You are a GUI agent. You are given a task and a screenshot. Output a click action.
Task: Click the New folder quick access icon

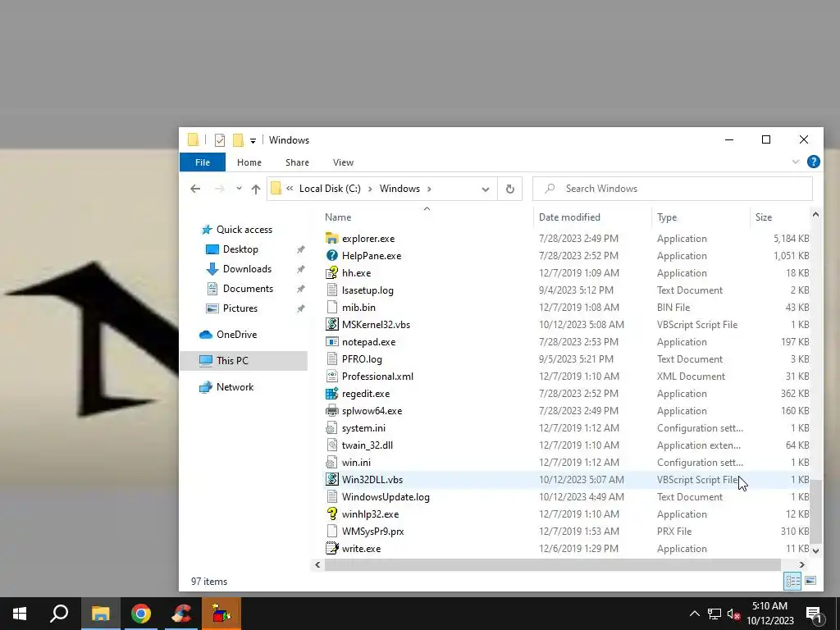tap(238, 139)
